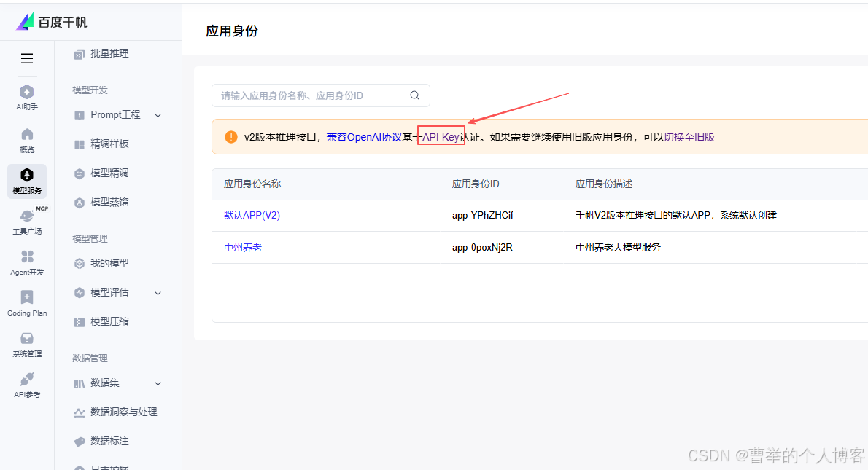Click the Baidu Qianfan logo
This screenshot has height=470, width=868.
pos(52,22)
